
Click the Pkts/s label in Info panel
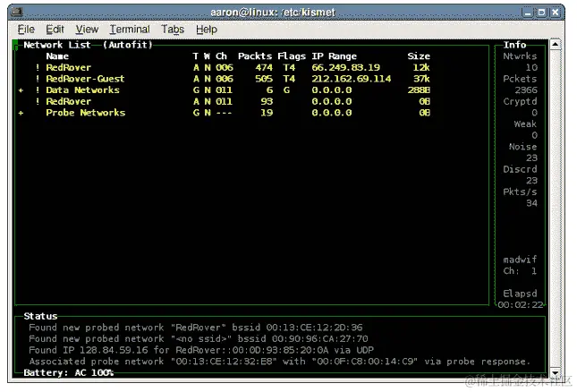pyautogui.click(x=520, y=192)
